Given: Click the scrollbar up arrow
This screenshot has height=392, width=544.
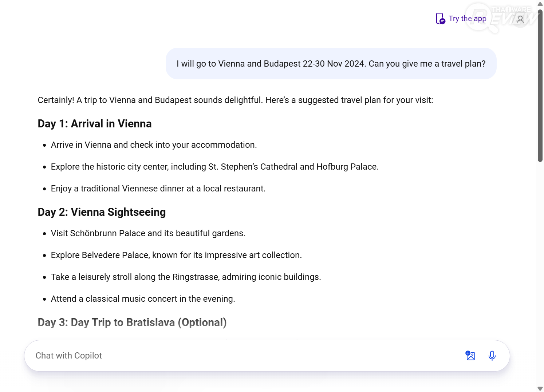Looking at the screenshot, I should [x=540, y=4].
